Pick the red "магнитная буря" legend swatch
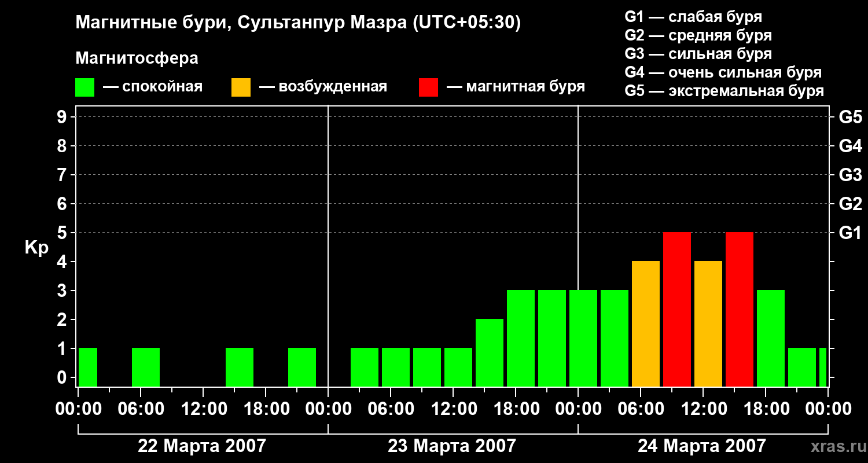Screen dimensions: 868x463 [428, 87]
